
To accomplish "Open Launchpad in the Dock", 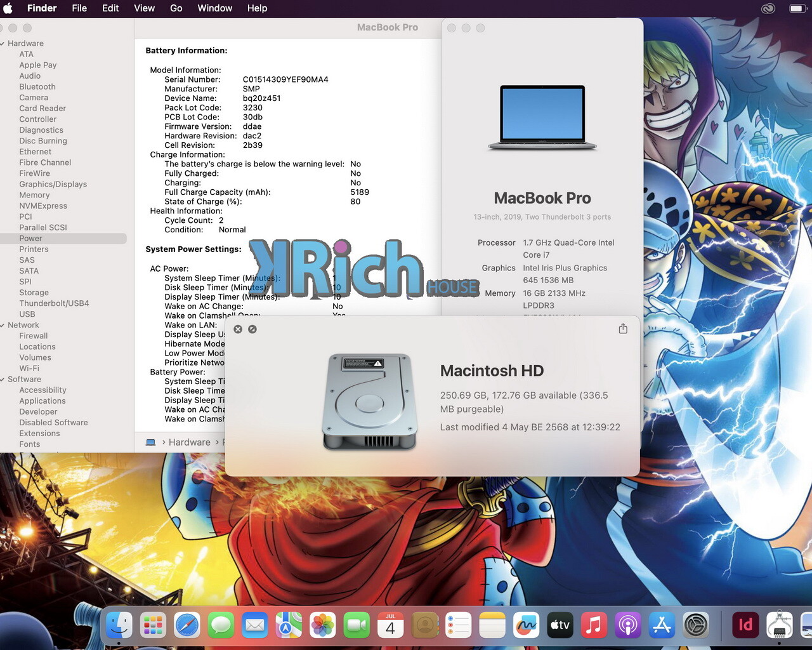I will [153, 626].
